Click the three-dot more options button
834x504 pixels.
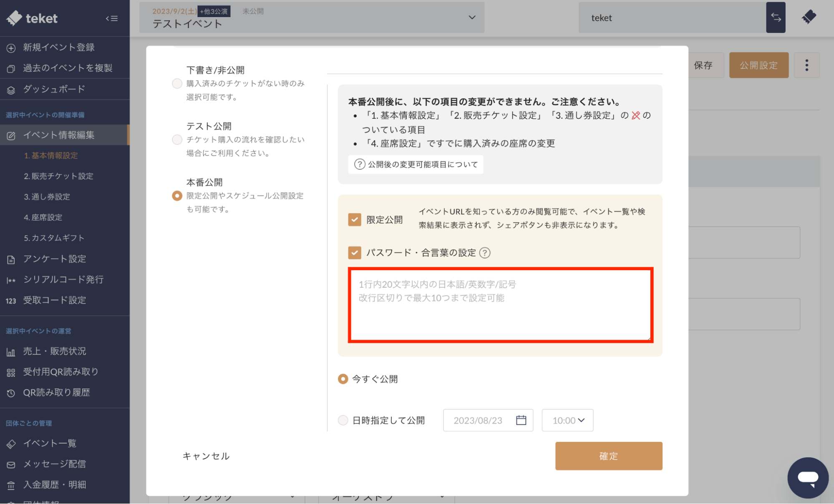806,65
